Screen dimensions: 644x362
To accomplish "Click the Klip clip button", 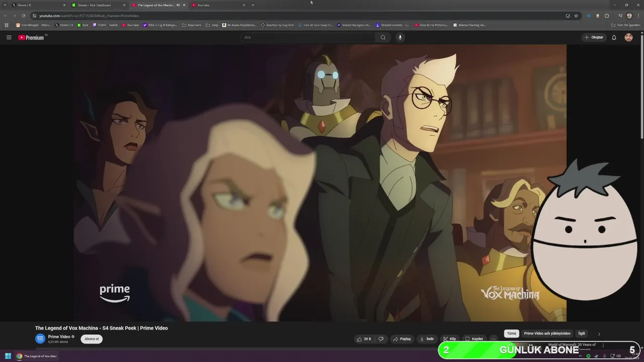I will 449,339.
